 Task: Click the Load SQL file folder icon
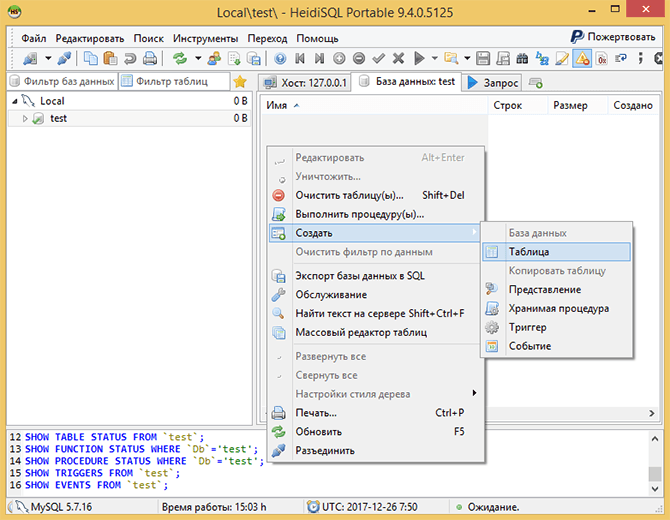(451, 58)
